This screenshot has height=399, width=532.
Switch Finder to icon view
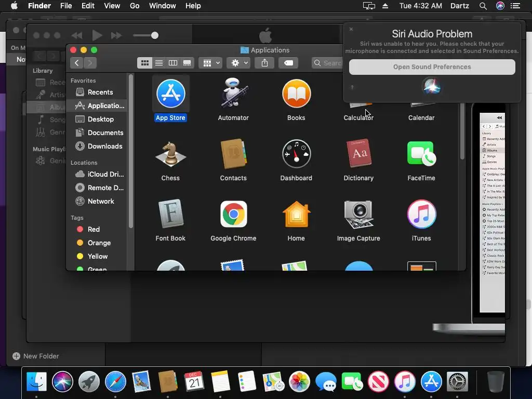[x=145, y=63]
